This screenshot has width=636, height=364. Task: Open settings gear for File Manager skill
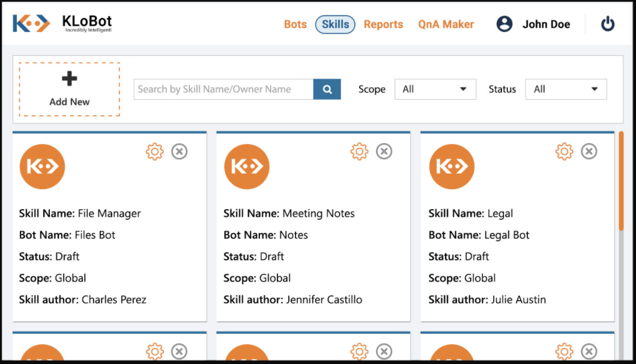point(154,152)
